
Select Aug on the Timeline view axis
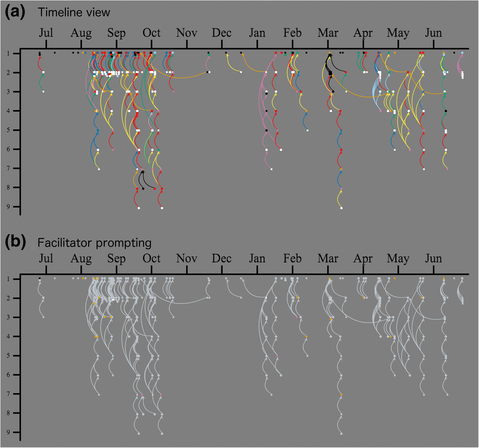81,33
